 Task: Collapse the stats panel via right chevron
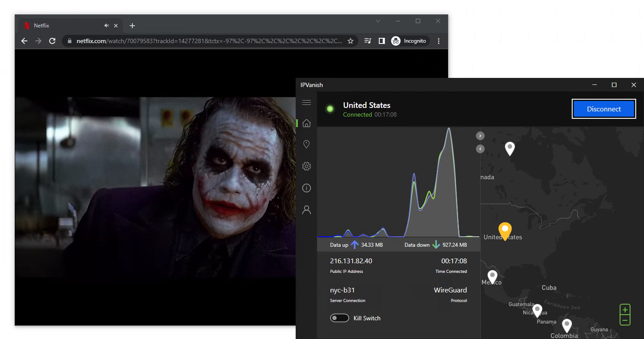pos(480,135)
